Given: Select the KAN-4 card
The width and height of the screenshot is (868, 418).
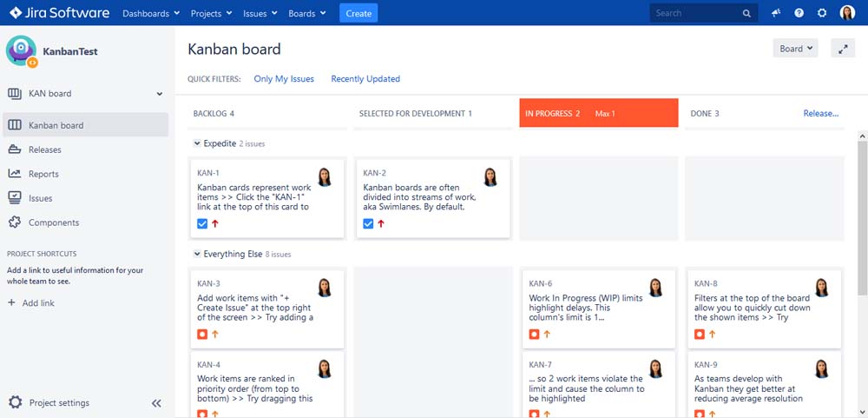Looking at the screenshot, I should coord(267,385).
